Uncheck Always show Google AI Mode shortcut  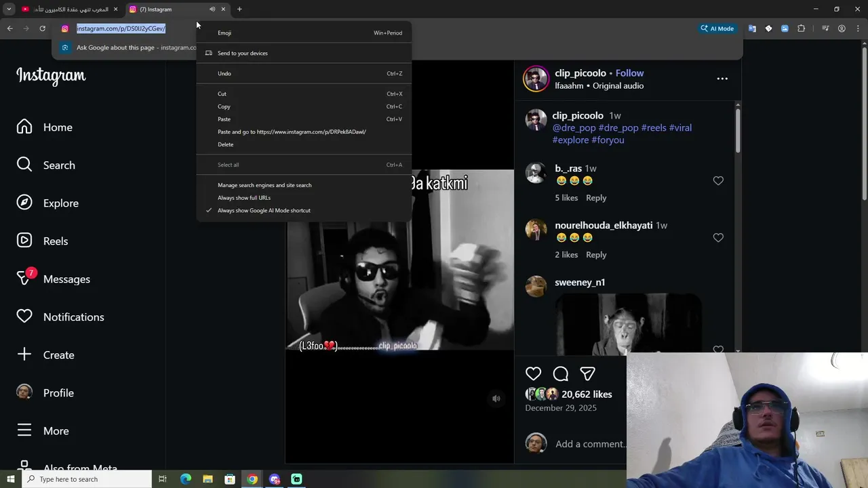[304, 210]
